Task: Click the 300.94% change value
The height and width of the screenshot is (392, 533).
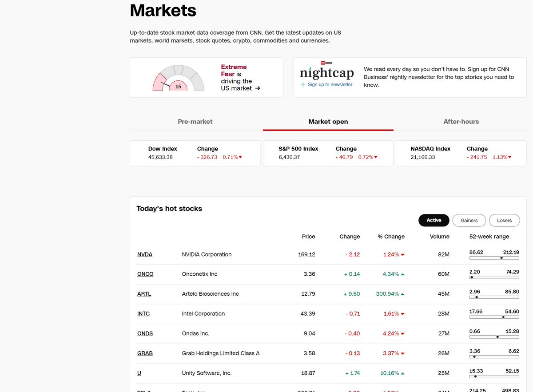Action: click(x=387, y=294)
